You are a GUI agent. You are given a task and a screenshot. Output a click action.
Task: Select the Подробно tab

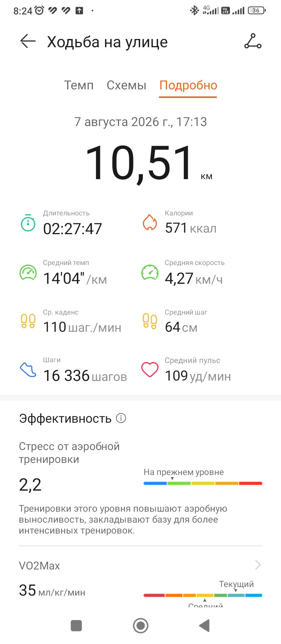point(188,85)
